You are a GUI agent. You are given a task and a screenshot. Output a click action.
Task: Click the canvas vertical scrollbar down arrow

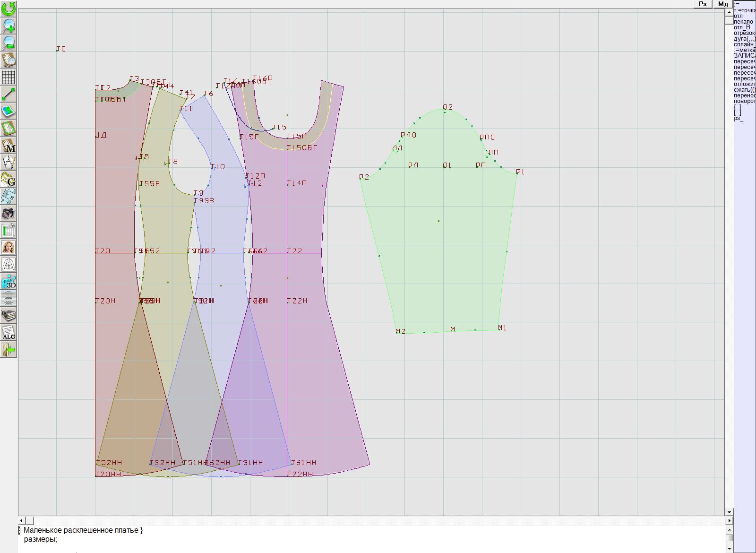729,512
